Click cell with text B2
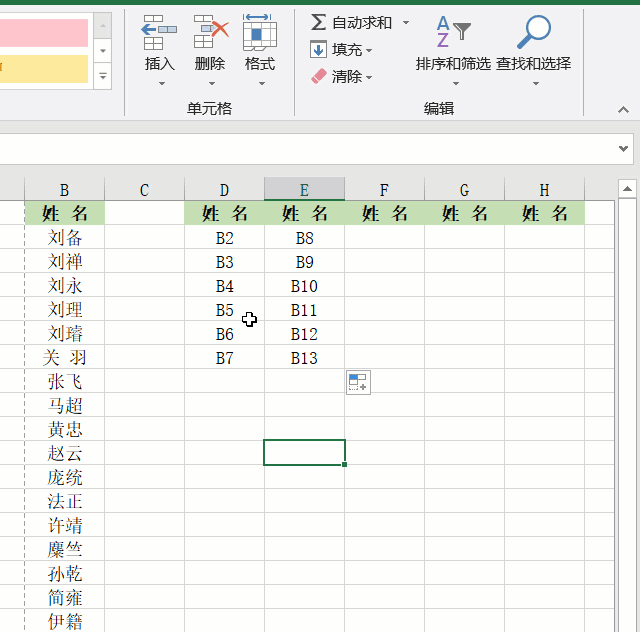The height and width of the screenshot is (632, 640). click(x=224, y=238)
